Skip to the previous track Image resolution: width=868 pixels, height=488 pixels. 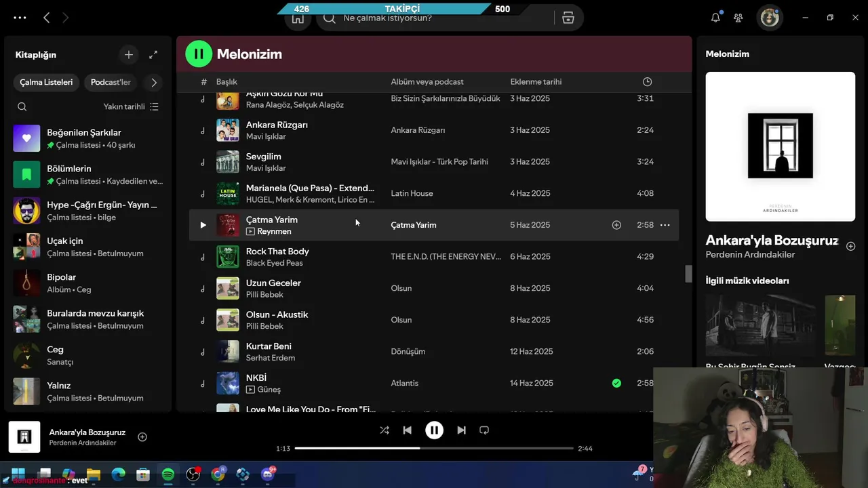tap(407, 430)
